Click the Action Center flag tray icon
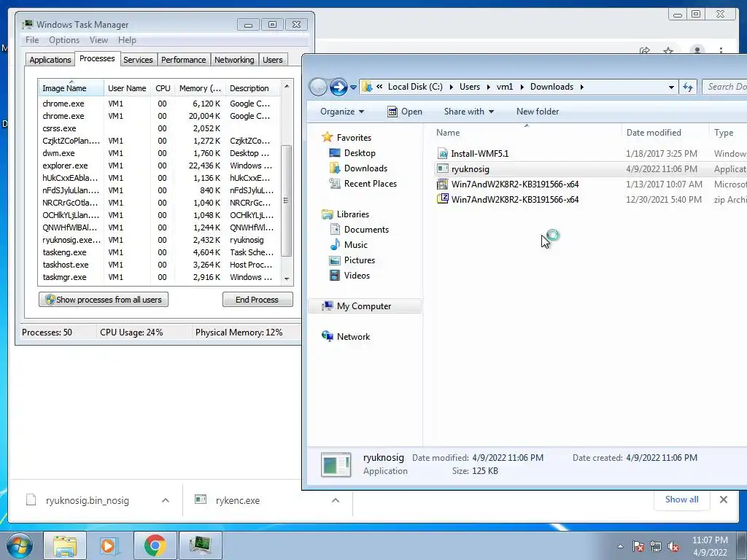 638,546
